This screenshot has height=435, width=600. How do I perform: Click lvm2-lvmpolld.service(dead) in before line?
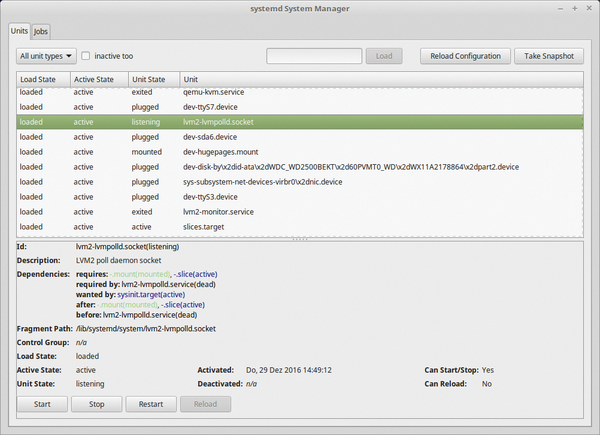coord(150,315)
